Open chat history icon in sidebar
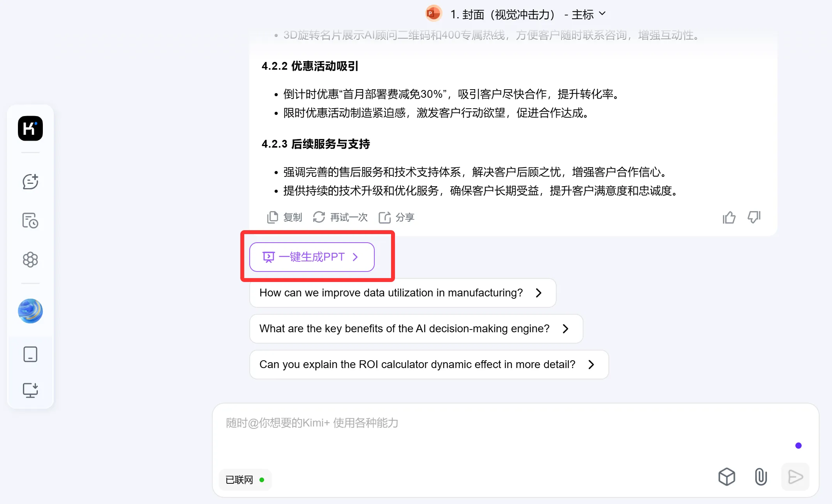832x504 pixels. tap(30, 220)
